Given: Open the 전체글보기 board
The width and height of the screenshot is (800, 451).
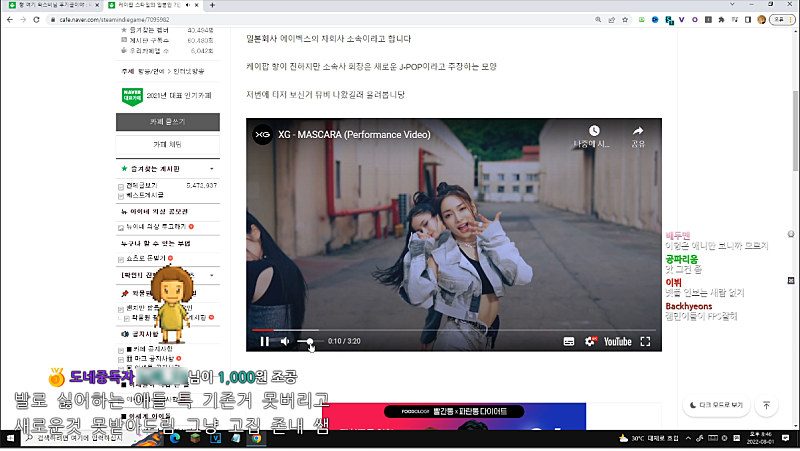Looking at the screenshot, I should click(141, 185).
